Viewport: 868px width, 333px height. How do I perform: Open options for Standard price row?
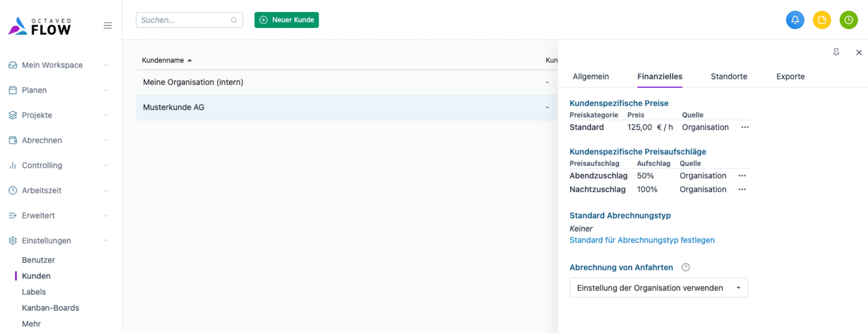tap(745, 127)
